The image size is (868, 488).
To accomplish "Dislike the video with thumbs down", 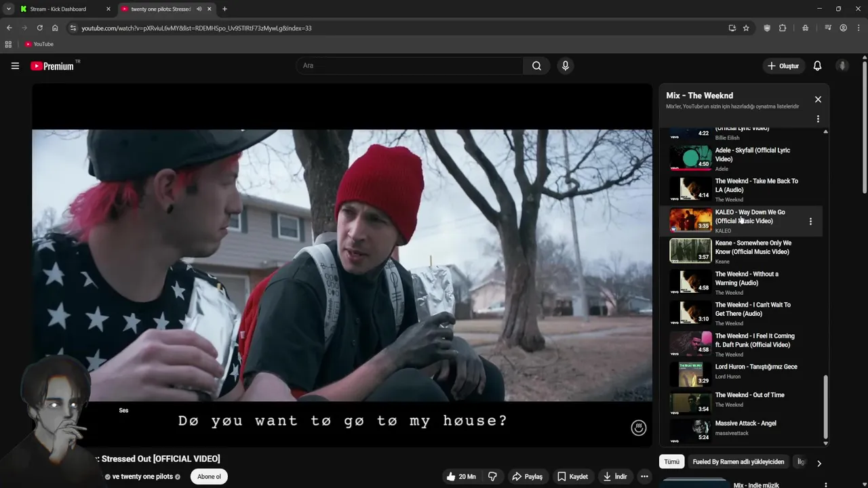I will pyautogui.click(x=492, y=476).
